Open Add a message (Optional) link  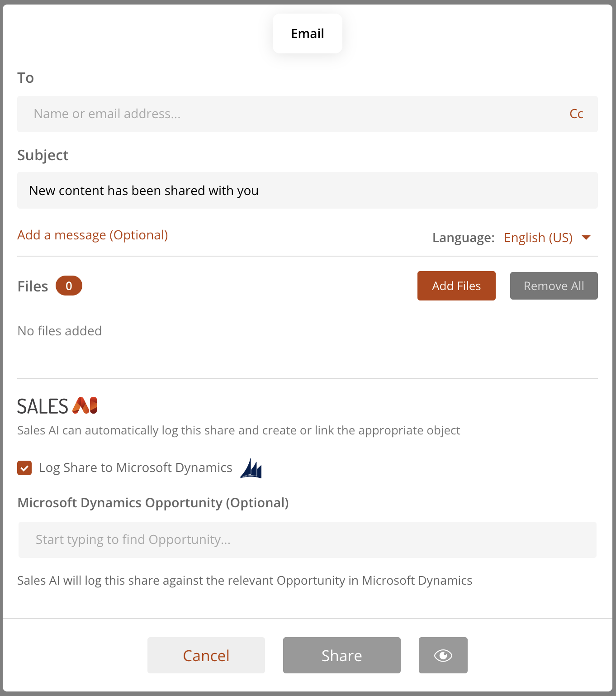click(x=93, y=235)
